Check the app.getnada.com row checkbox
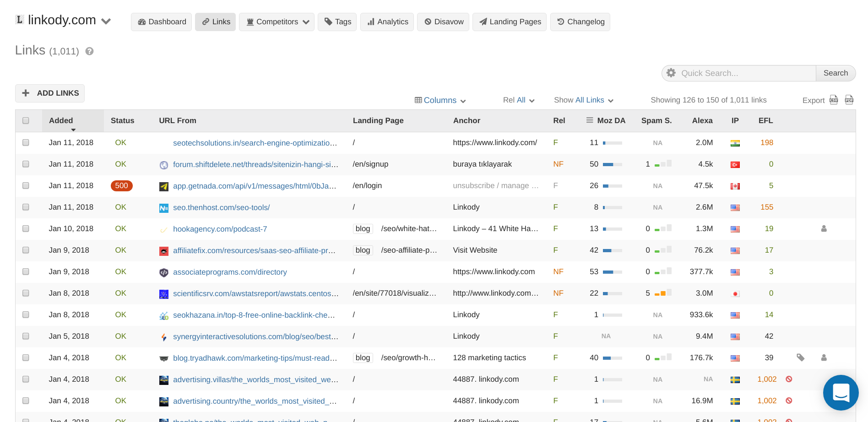Viewport: 868px width, 422px height. click(x=26, y=186)
